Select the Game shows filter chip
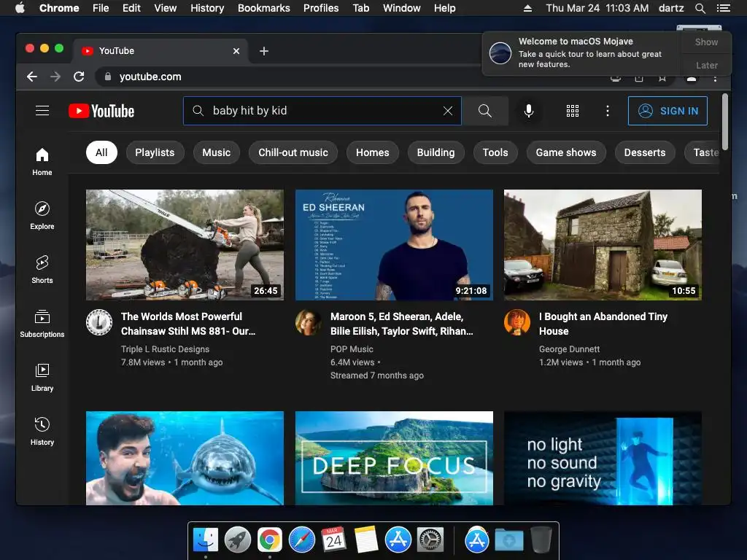The height and width of the screenshot is (560, 747). (x=566, y=153)
